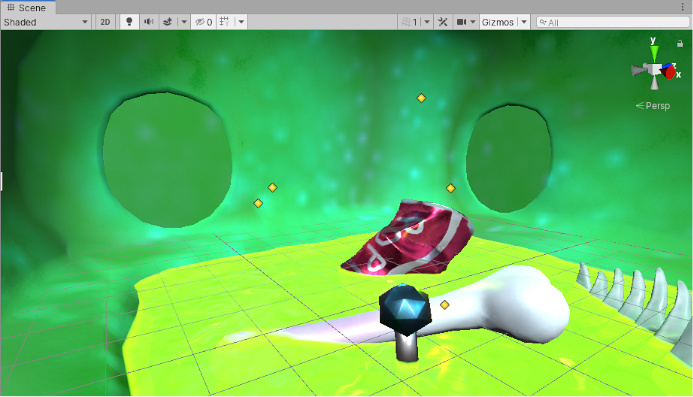Toggle grid snapping increment button

coord(409,22)
